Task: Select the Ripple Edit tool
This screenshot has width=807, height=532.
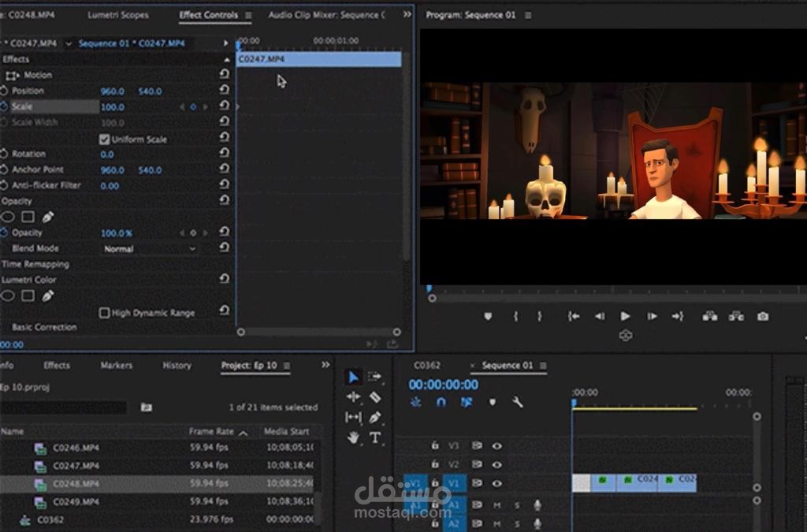Action: [353, 396]
